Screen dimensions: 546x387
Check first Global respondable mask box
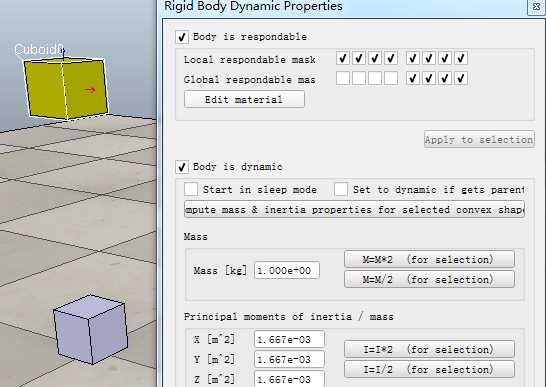(x=343, y=78)
